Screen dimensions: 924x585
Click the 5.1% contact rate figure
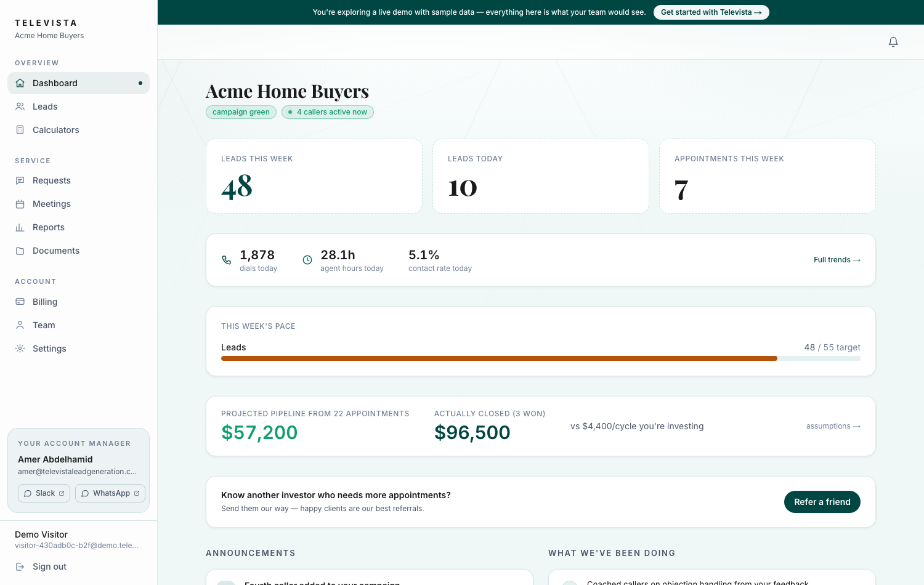click(x=424, y=255)
